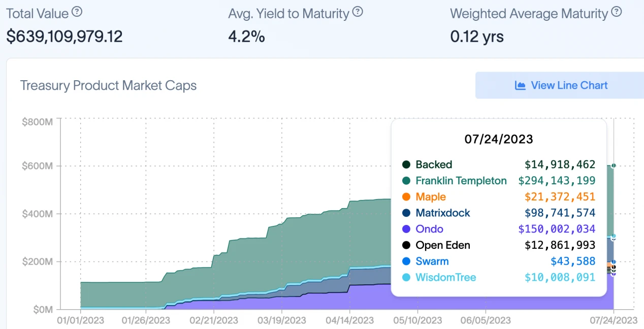Click the Matrixdock navy legend dot
The image size is (644, 329).
click(406, 213)
